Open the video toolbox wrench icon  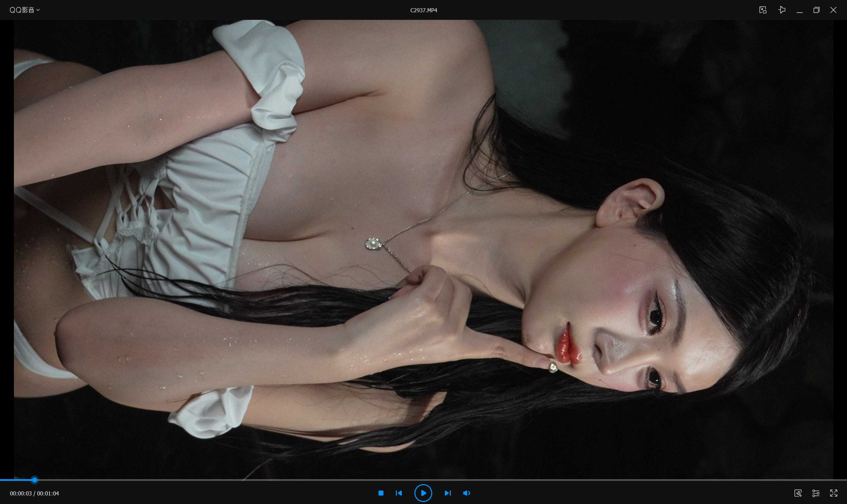coord(798,493)
